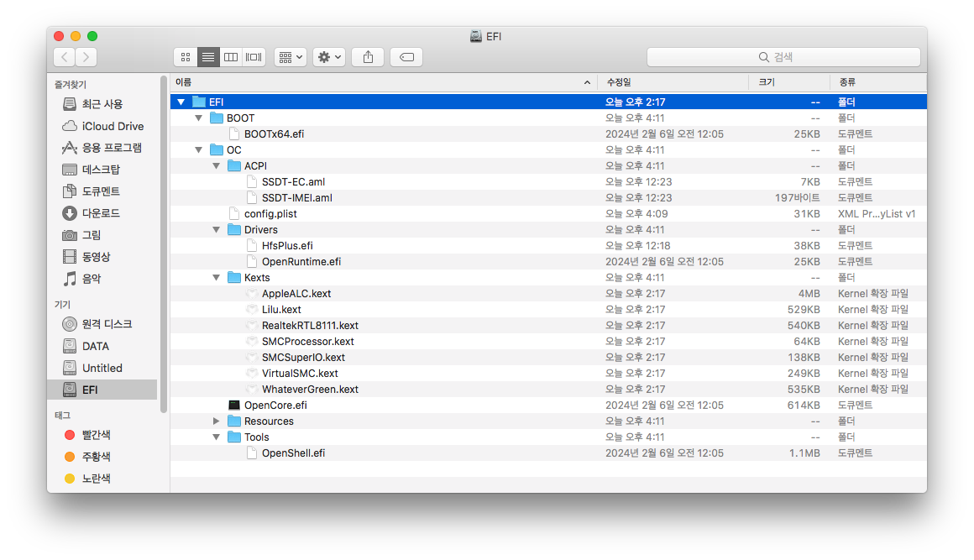Go back with the left arrow
Viewport: 974px width, 560px height.
[65, 57]
